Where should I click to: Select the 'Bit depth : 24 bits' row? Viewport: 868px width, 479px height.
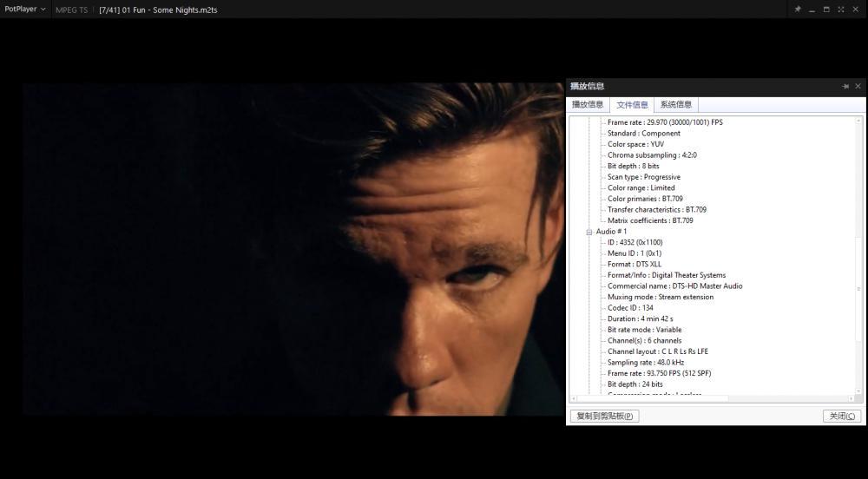[x=635, y=384]
